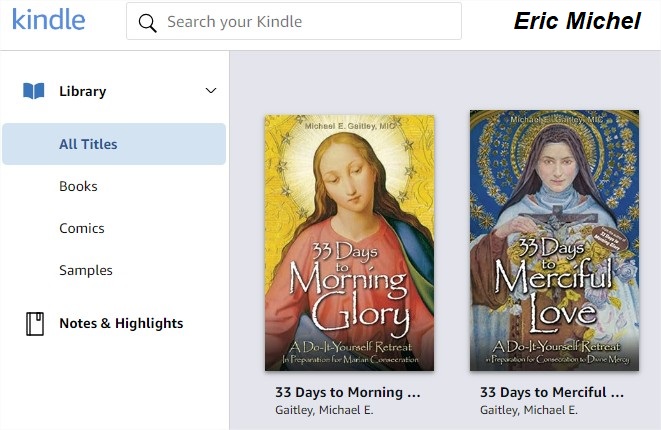
Task: Open Notes & Highlights section
Action: (x=121, y=323)
